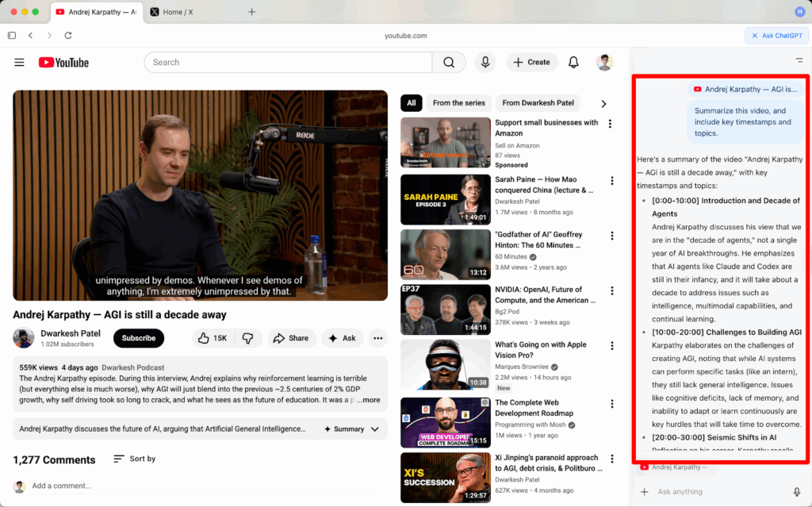Open YouTube notifications via the bell icon
The width and height of the screenshot is (812, 507).
click(573, 62)
